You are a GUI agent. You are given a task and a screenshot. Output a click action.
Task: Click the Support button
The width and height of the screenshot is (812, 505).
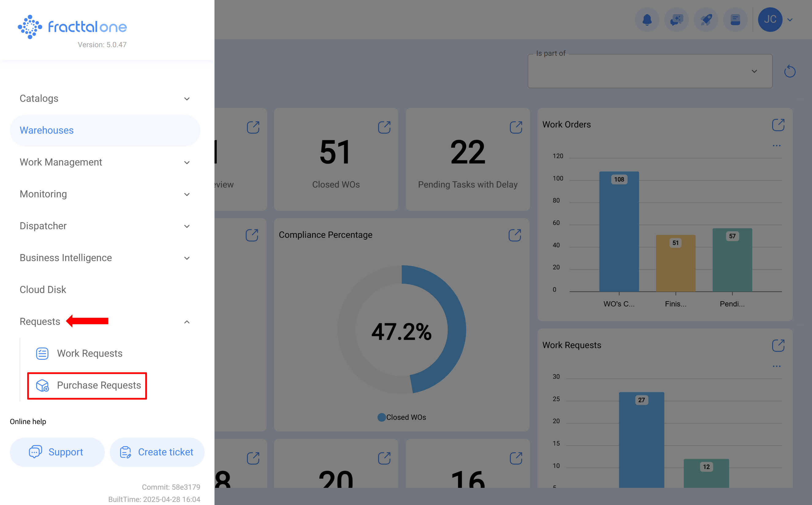(x=57, y=452)
